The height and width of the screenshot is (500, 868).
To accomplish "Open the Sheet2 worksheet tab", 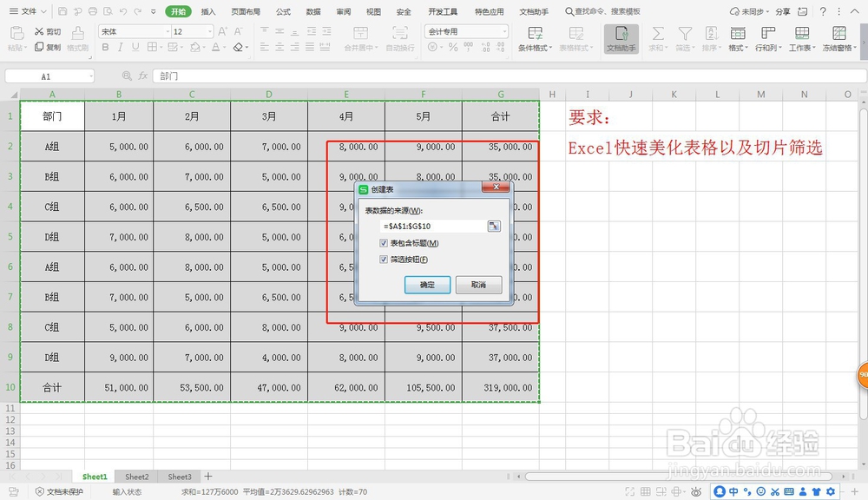I will point(137,477).
